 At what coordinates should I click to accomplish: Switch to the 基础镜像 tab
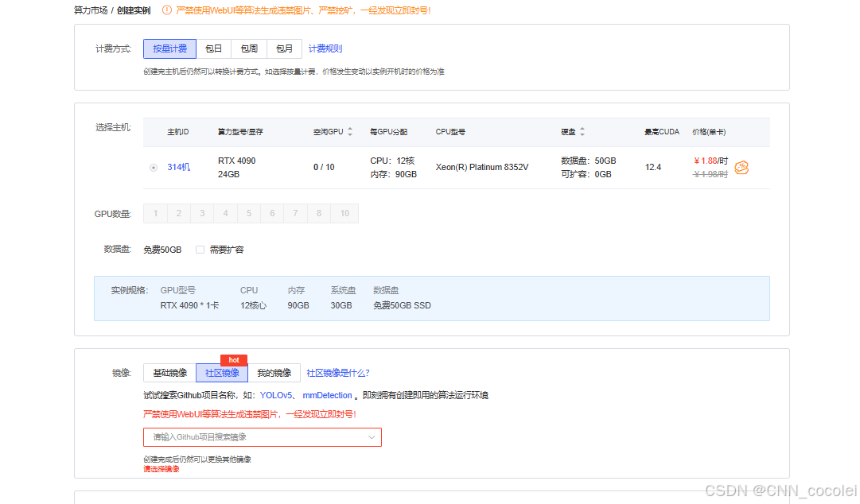[x=169, y=373]
